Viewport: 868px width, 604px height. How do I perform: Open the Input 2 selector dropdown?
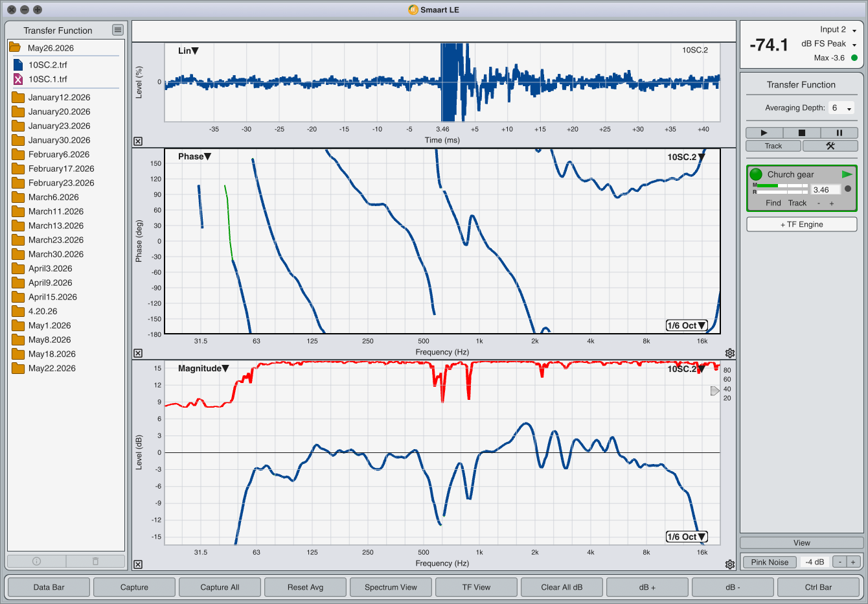click(x=838, y=29)
